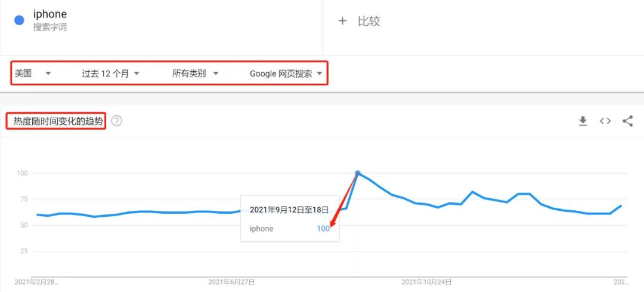Click the tooltip value 100
This screenshot has height=292, width=644.
[x=323, y=229]
